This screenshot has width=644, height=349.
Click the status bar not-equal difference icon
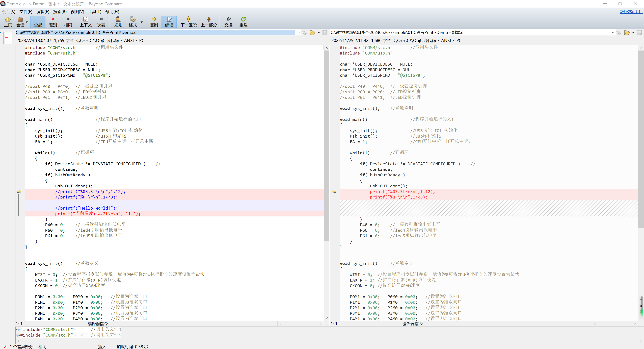pos(5,346)
